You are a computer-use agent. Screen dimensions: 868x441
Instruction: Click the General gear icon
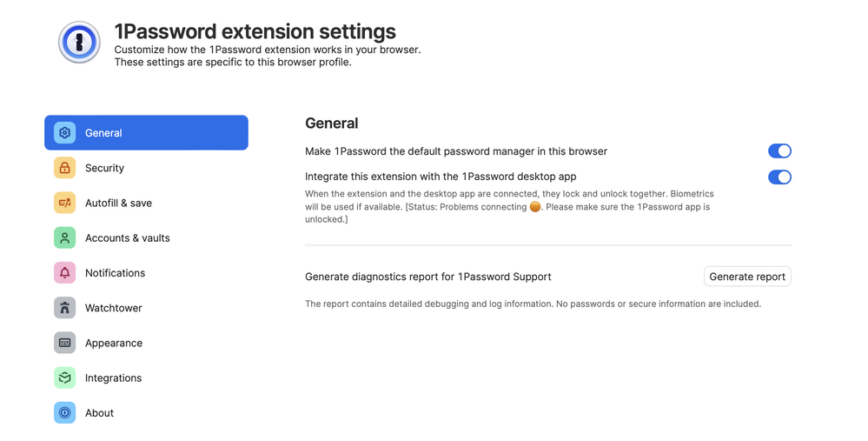coord(64,133)
